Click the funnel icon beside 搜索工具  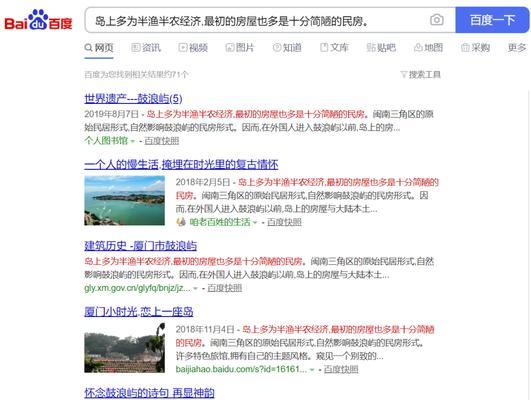(x=404, y=75)
